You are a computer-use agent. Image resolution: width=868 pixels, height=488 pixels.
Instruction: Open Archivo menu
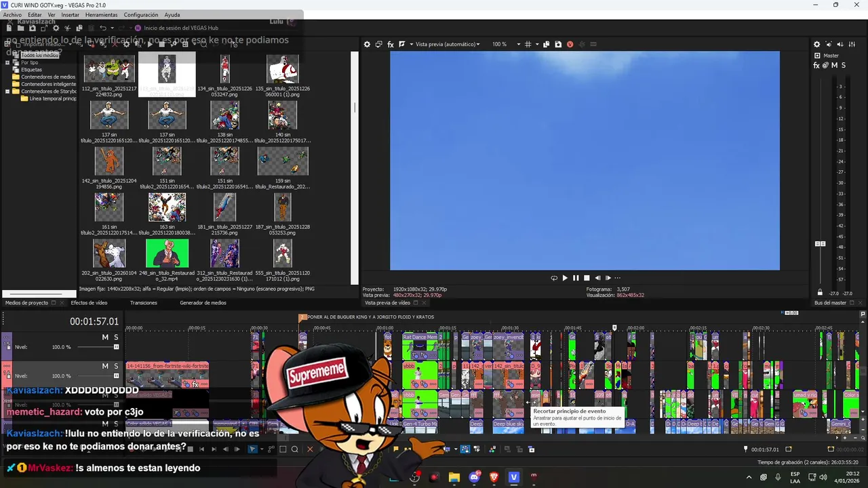click(x=12, y=15)
